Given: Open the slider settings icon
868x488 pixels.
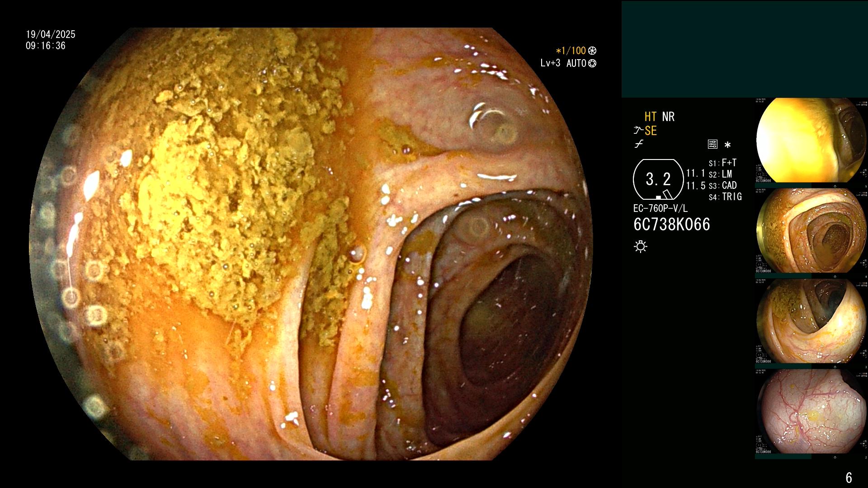Looking at the screenshot, I should (x=712, y=145).
